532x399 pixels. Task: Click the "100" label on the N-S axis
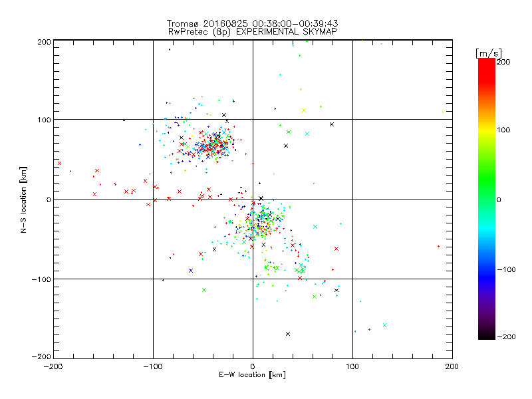coord(44,120)
